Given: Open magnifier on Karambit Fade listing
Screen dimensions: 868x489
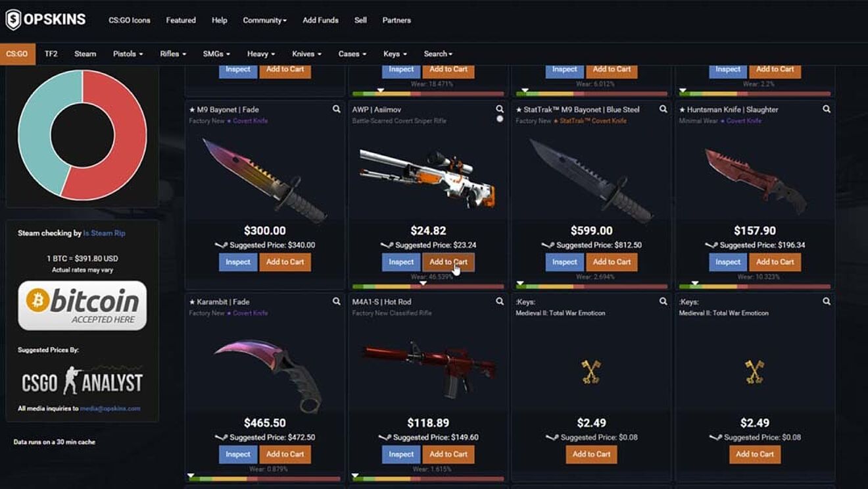Looking at the screenshot, I should coord(337,301).
